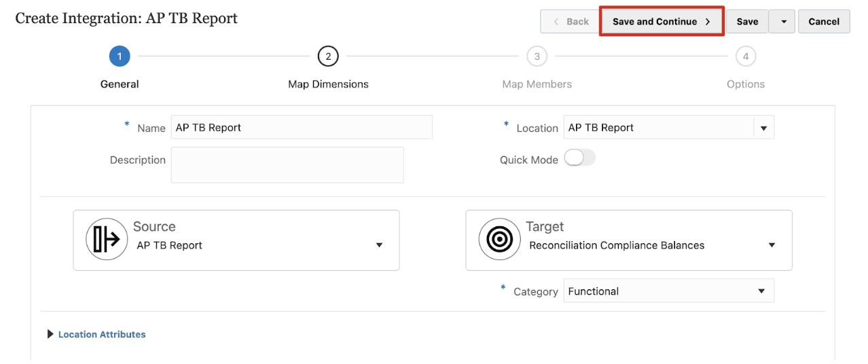Click into the Name text field
Screen dimensions: 868x364
coord(301,128)
